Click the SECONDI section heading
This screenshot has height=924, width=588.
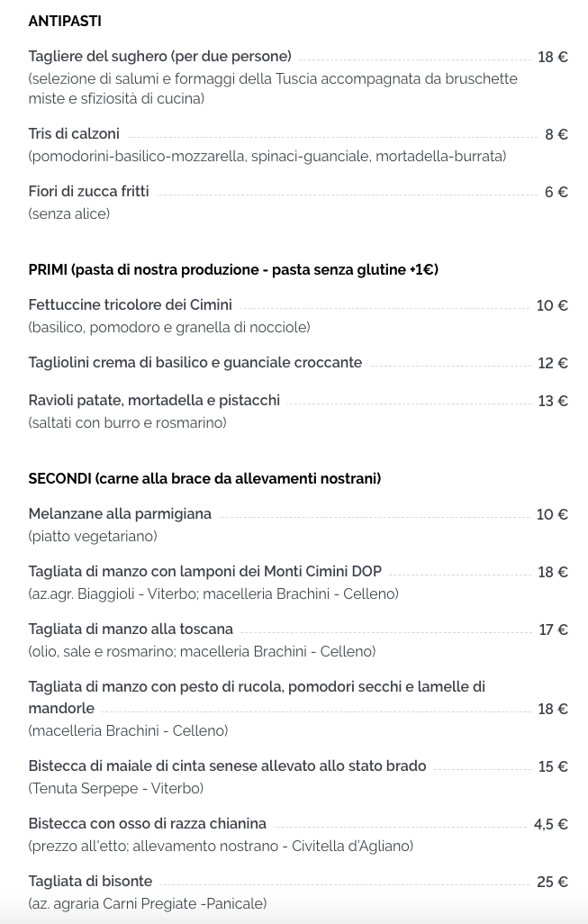click(204, 478)
